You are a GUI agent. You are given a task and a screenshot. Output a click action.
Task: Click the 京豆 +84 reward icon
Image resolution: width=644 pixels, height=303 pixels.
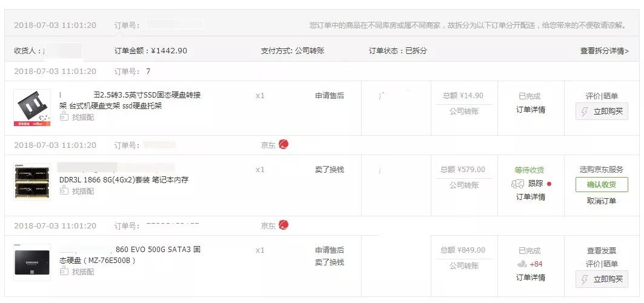click(x=521, y=264)
